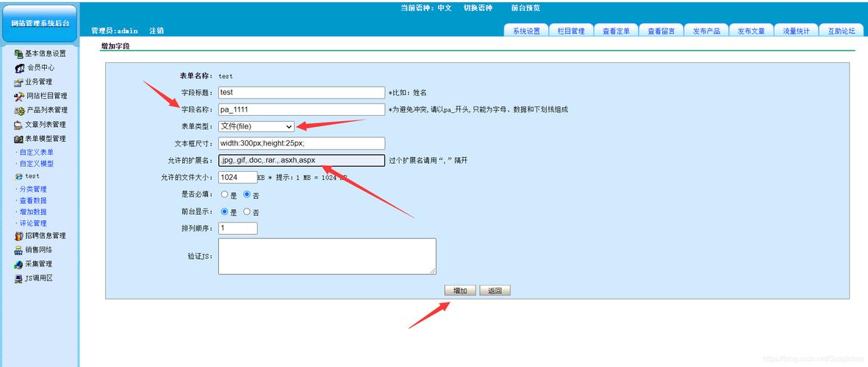Click the 采集管理 sidebar icon
The width and height of the screenshot is (868, 367).
(x=18, y=264)
